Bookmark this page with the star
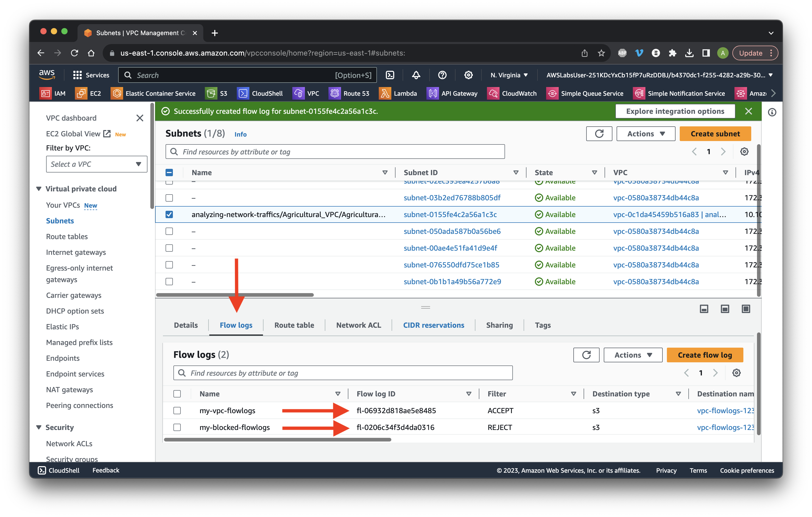The width and height of the screenshot is (812, 517). point(601,53)
